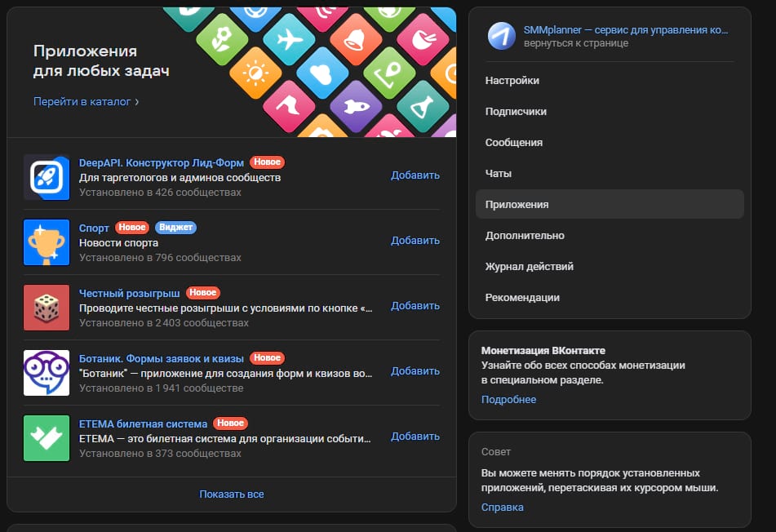Open the DeepAPI rocket app icon

(x=46, y=177)
